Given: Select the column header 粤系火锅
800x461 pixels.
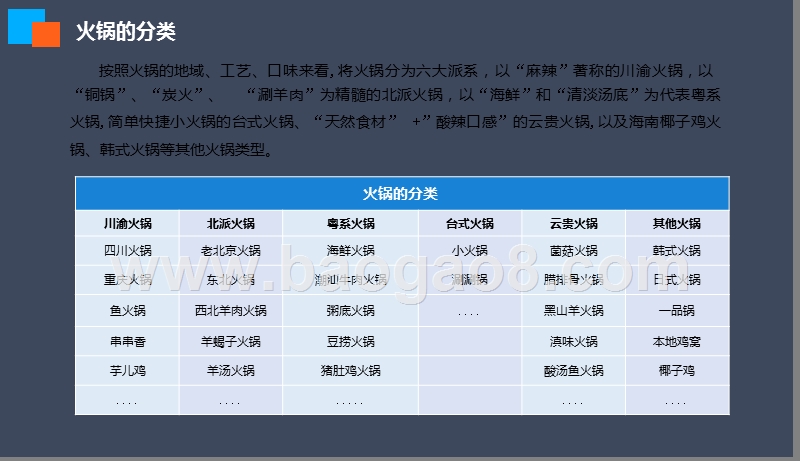Looking at the screenshot, I should coord(351,223).
